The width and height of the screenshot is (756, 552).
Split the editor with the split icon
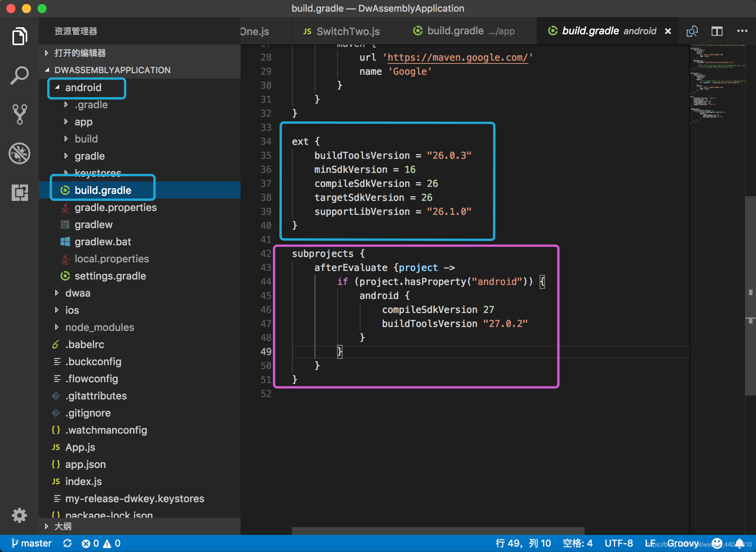[x=717, y=31]
